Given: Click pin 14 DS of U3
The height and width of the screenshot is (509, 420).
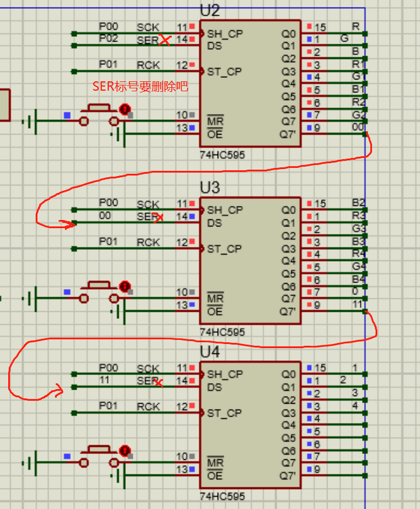Looking at the screenshot, I should (188, 223).
